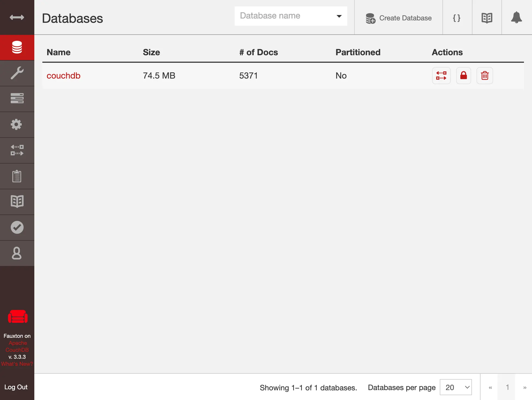Open permissions lock for couchdb
This screenshot has width=532, height=400.
click(x=463, y=76)
